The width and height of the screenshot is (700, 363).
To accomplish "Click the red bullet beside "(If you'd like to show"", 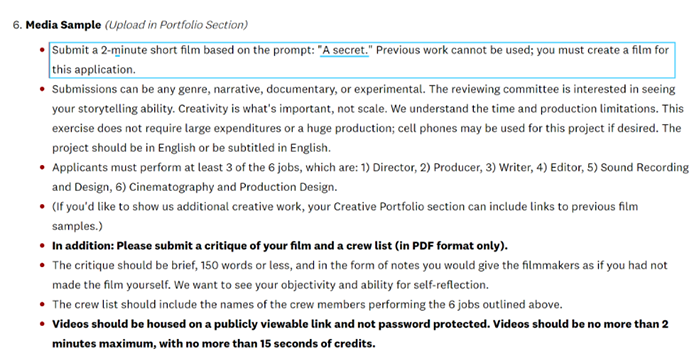I will click(42, 207).
